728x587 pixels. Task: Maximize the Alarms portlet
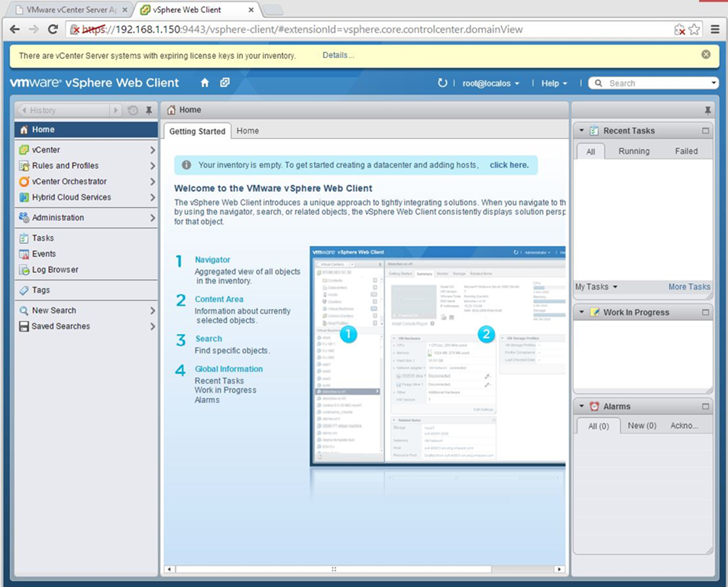click(x=706, y=407)
